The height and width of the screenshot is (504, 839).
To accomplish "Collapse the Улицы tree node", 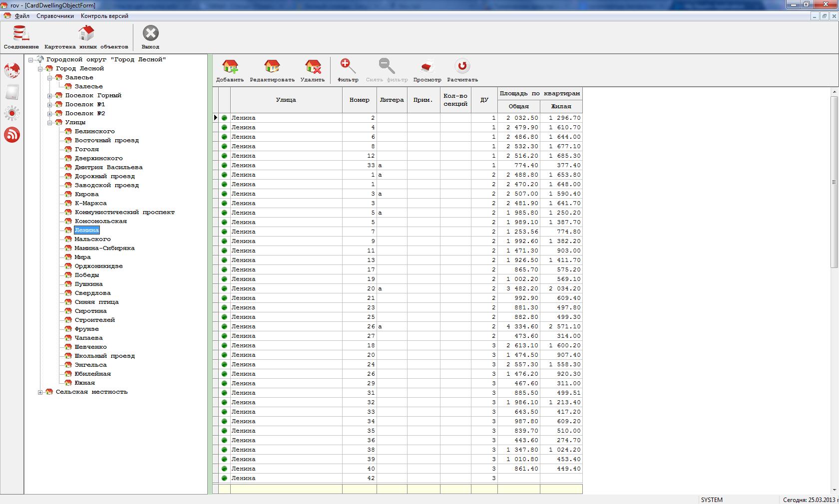I will click(x=50, y=123).
